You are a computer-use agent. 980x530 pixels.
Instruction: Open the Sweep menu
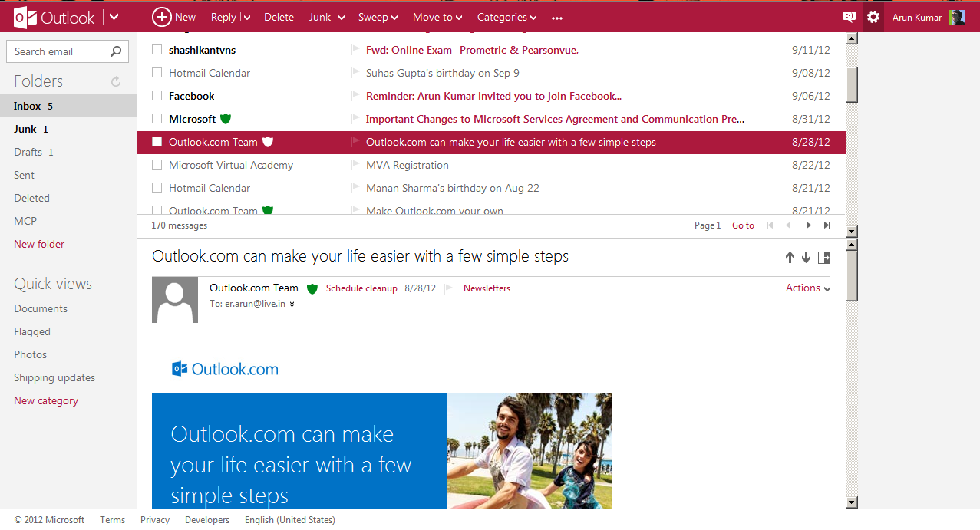(378, 17)
